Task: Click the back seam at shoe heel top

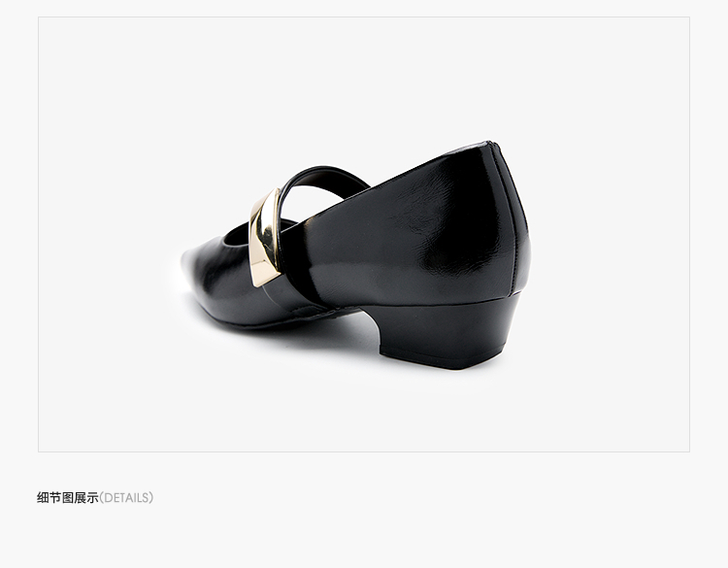Action: (x=493, y=145)
